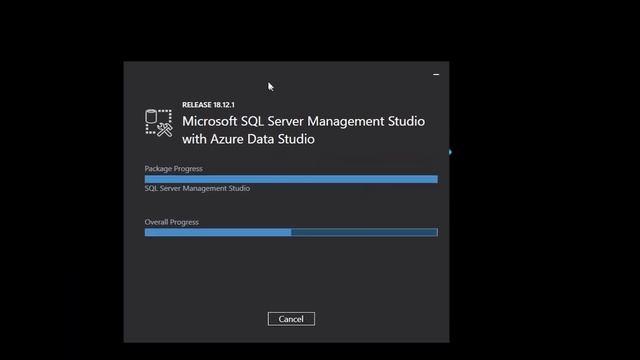
Task: Click 'Microsoft SQL Server Management Studio' title
Action: pyautogui.click(x=303, y=121)
